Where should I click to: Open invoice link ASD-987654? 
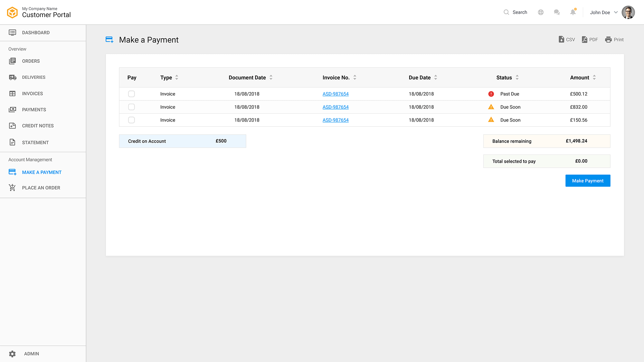(336, 94)
